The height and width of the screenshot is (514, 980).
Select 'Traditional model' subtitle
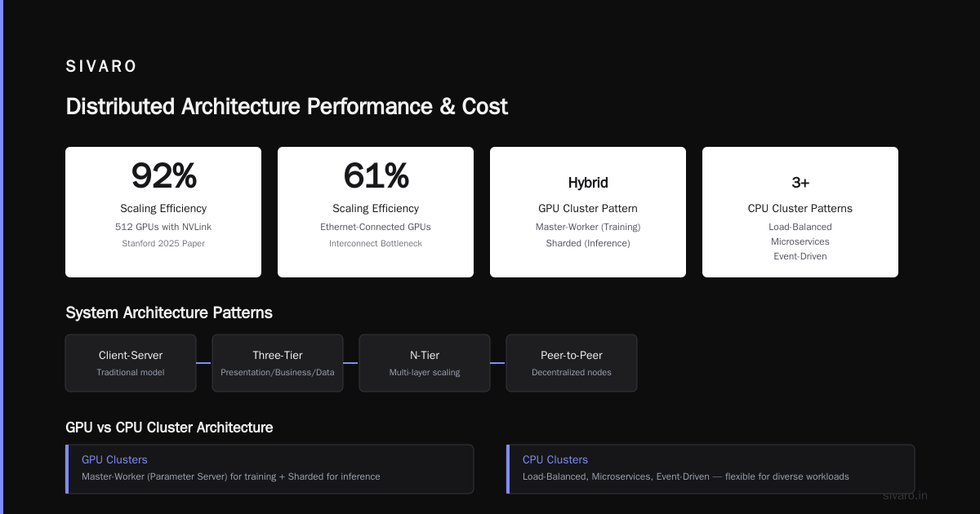[x=131, y=372]
